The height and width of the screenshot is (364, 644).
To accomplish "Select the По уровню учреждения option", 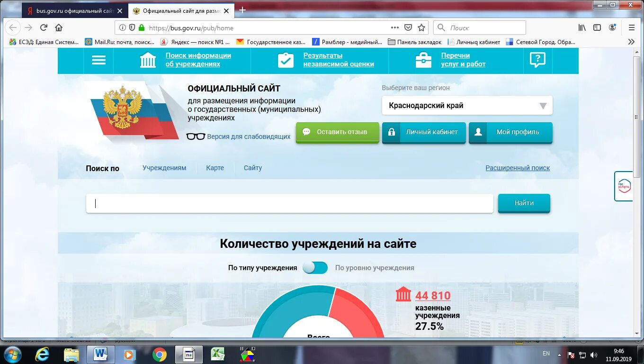I will click(x=375, y=268).
